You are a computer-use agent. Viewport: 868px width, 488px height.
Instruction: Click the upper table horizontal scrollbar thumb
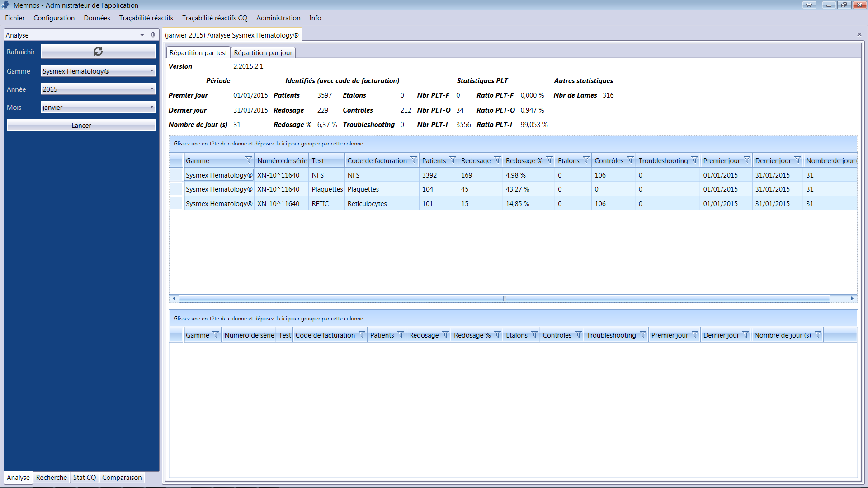(x=505, y=298)
